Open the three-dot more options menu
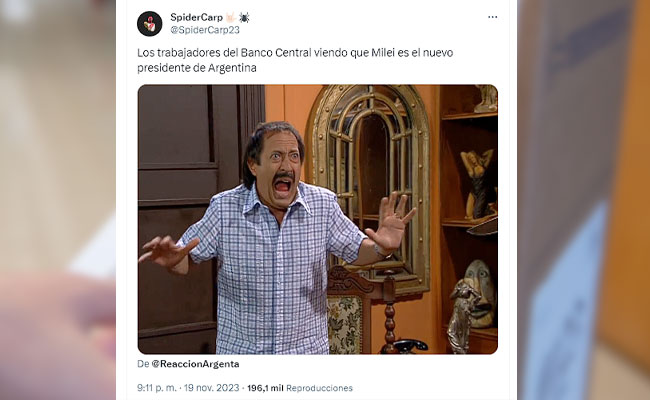Image resolution: width=650 pixels, height=400 pixels. point(492,17)
